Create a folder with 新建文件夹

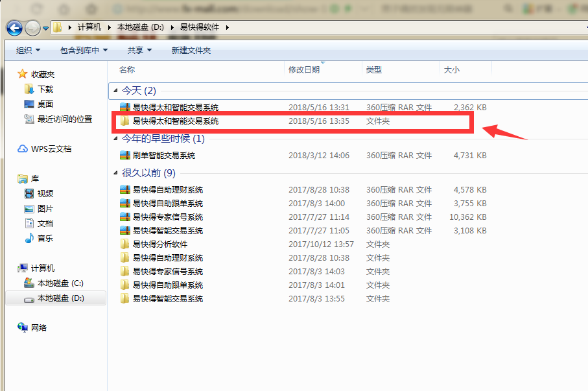[x=191, y=51]
